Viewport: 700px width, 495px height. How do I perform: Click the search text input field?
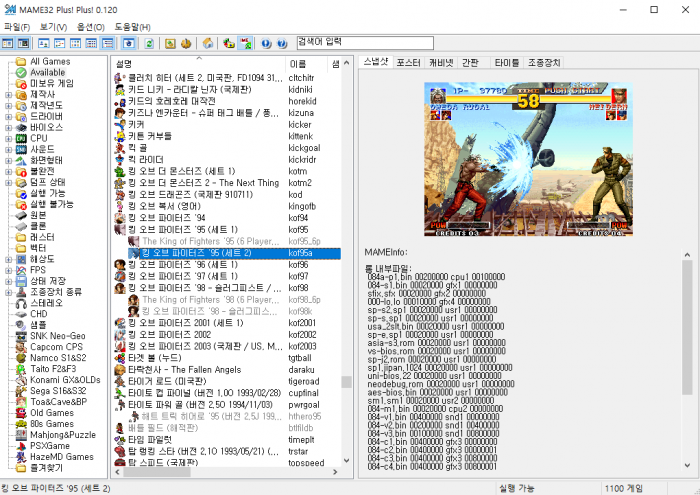365,43
